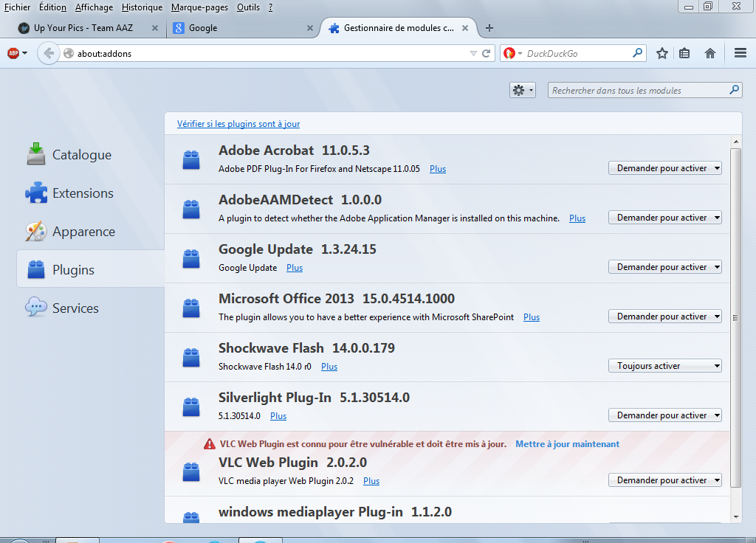Focus the Rechercher dans tous les modules field
756x543 pixels.
click(645, 90)
